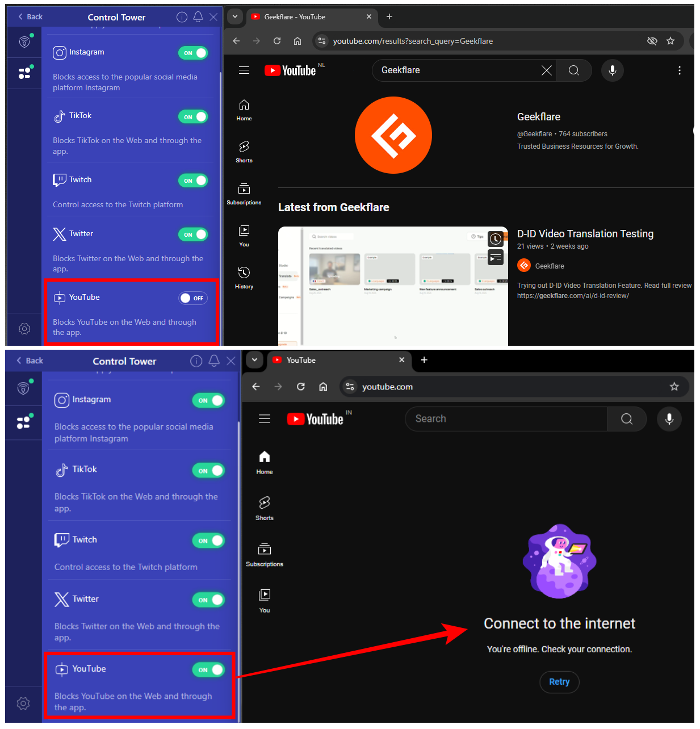The height and width of the screenshot is (729, 700).
Task: Enable the YouTube switch that shows OFF
Action: coord(193,298)
